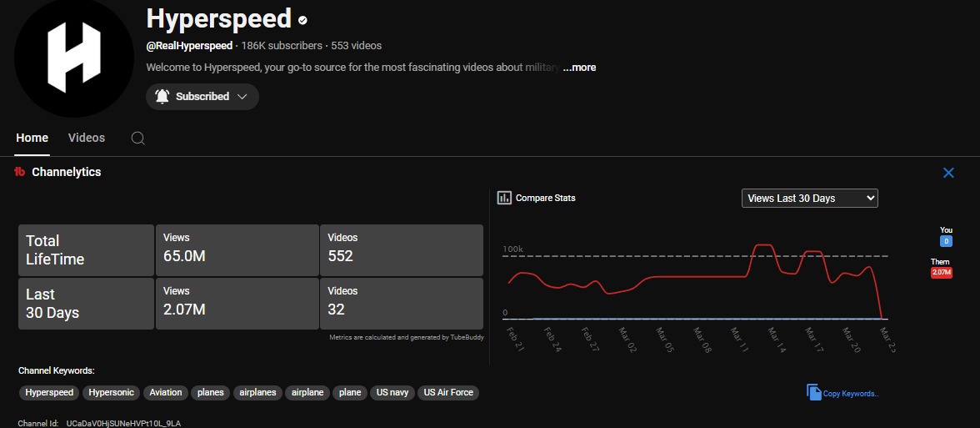The height and width of the screenshot is (428, 980).
Task: Click the Channelytics panel heading
Action: (x=67, y=172)
